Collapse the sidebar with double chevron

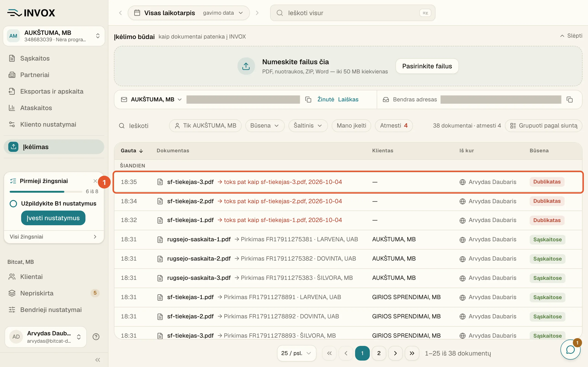(x=98, y=360)
